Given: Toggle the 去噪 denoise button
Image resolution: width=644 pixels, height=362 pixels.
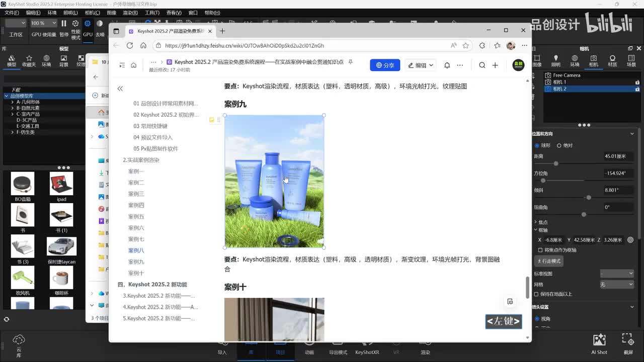Looking at the screenshot, I should coord(100,28).
